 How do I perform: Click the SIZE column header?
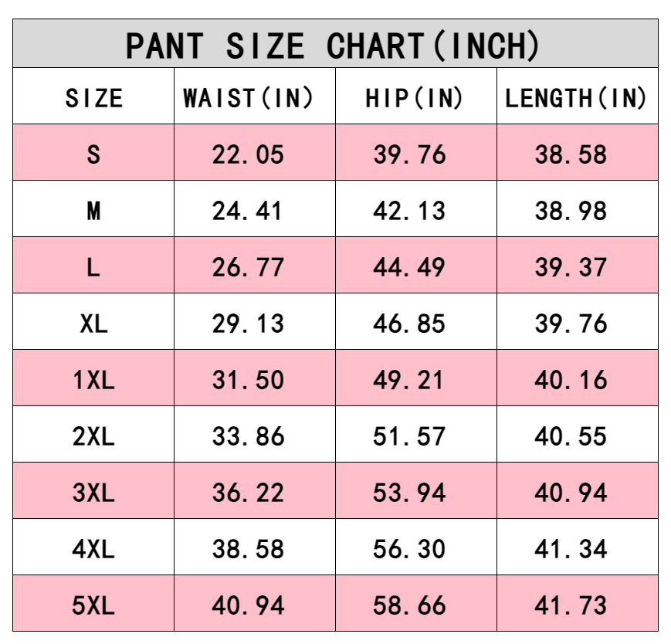93,98
